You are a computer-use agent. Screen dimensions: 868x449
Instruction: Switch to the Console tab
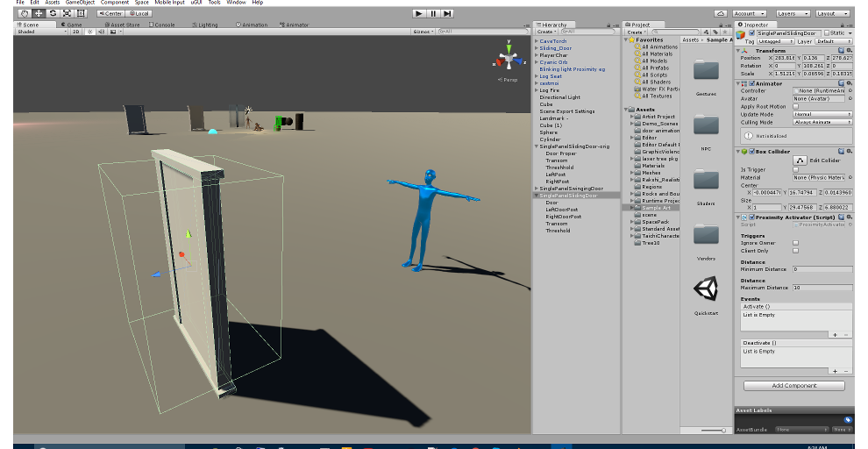(x=161, y=25)
